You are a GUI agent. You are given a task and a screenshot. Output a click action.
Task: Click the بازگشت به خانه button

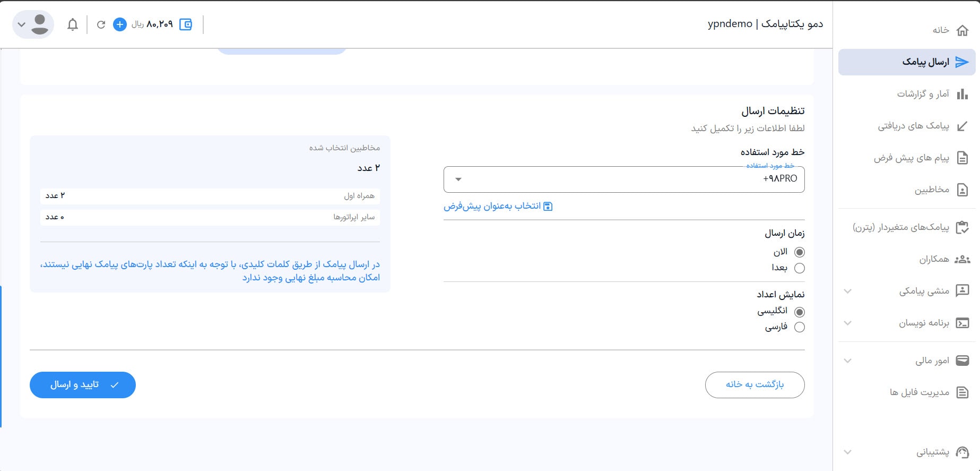pos(754,385)
